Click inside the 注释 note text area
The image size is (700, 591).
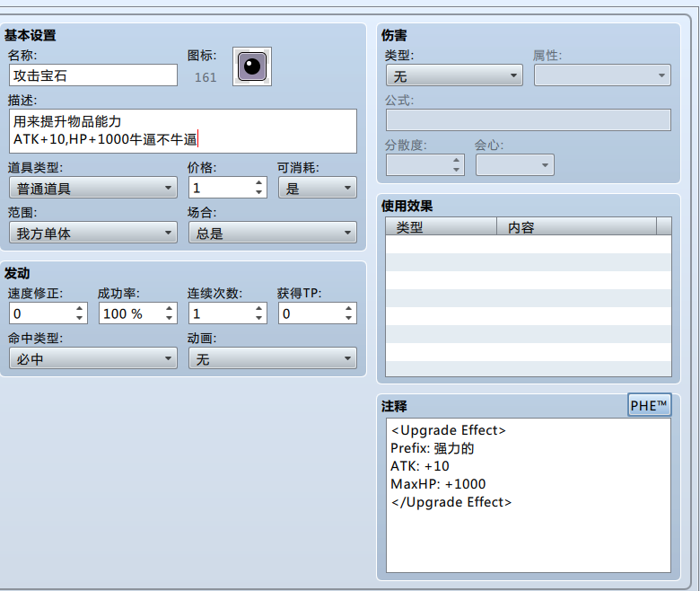[529, 496]
